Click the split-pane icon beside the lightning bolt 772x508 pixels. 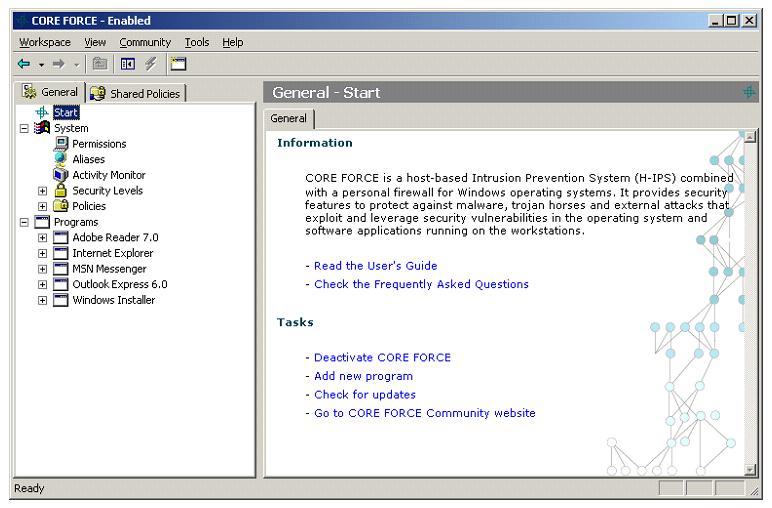tap(128, 64)
